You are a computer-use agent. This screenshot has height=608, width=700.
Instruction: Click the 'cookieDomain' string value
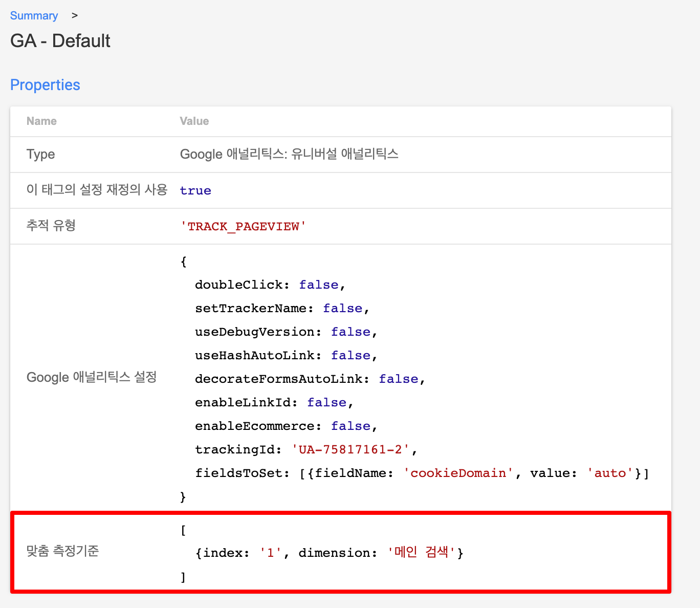[x=458, y=473]
